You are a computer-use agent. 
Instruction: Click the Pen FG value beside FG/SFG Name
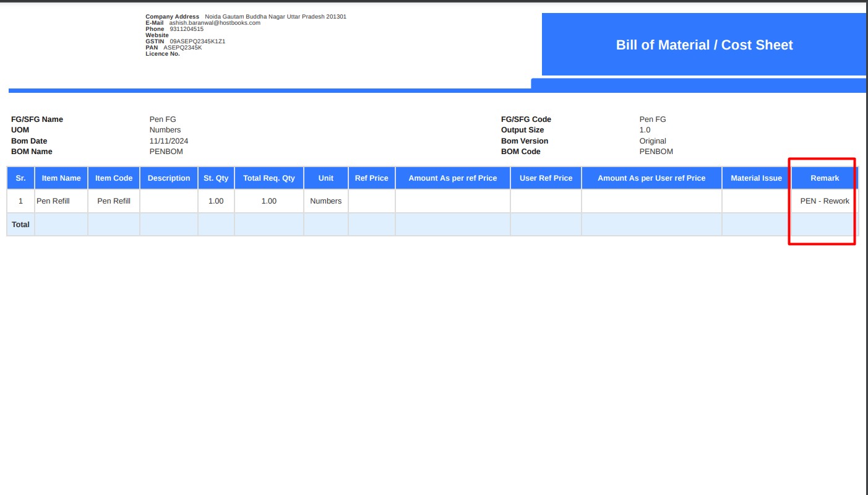163,119
